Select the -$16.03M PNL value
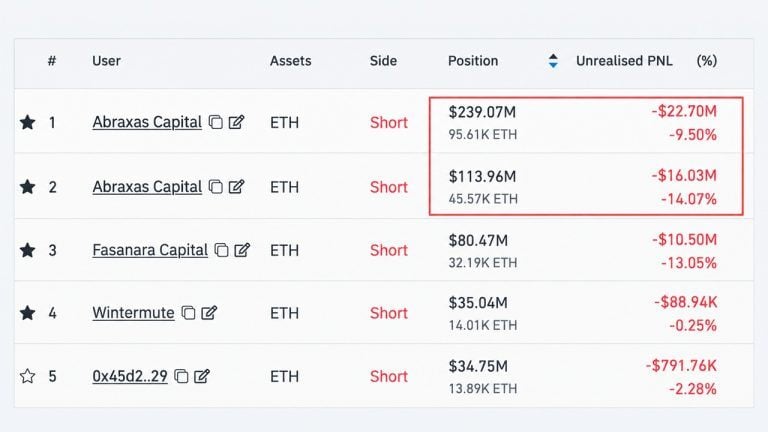This screenshot has width=768, height=432. click(x=684, y=175)
